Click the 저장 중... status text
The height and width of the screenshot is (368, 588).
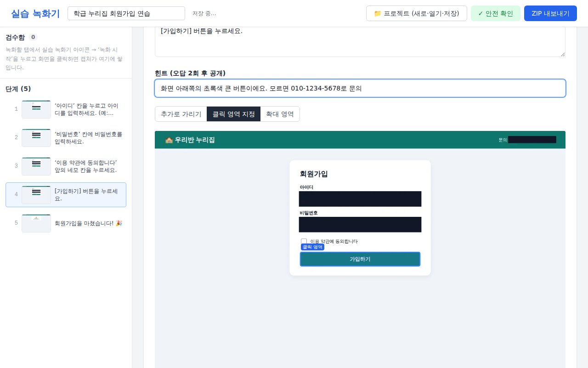204,13
